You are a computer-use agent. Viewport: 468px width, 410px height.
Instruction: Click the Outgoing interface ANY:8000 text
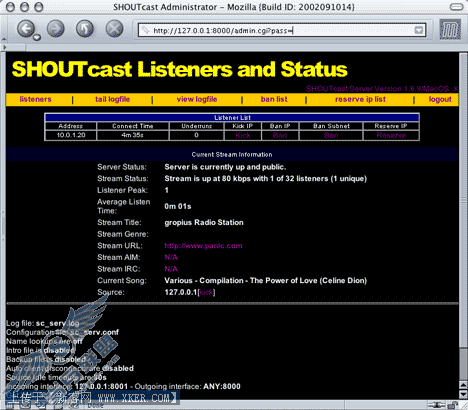(187, 386)
